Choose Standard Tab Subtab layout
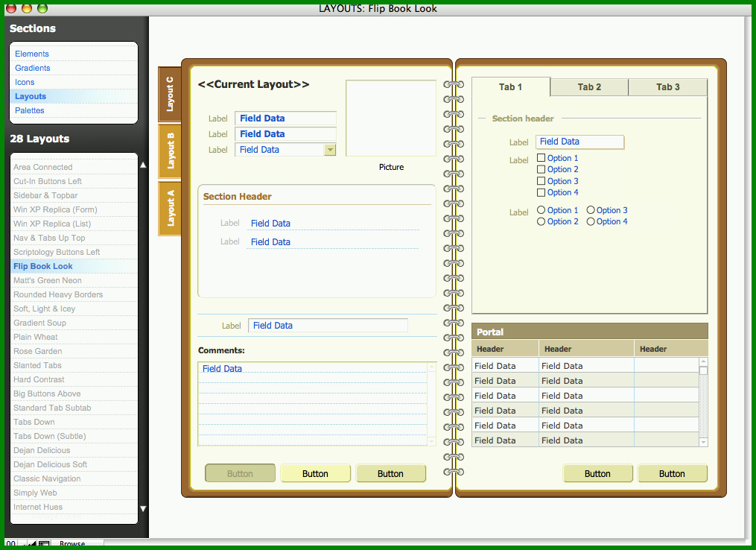 click(x=74, y=408)
